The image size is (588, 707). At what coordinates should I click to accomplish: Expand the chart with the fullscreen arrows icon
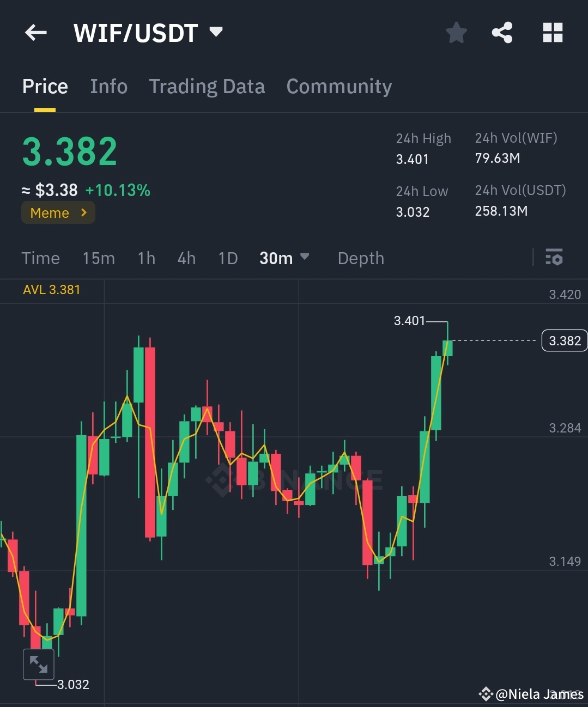[38, 664]
